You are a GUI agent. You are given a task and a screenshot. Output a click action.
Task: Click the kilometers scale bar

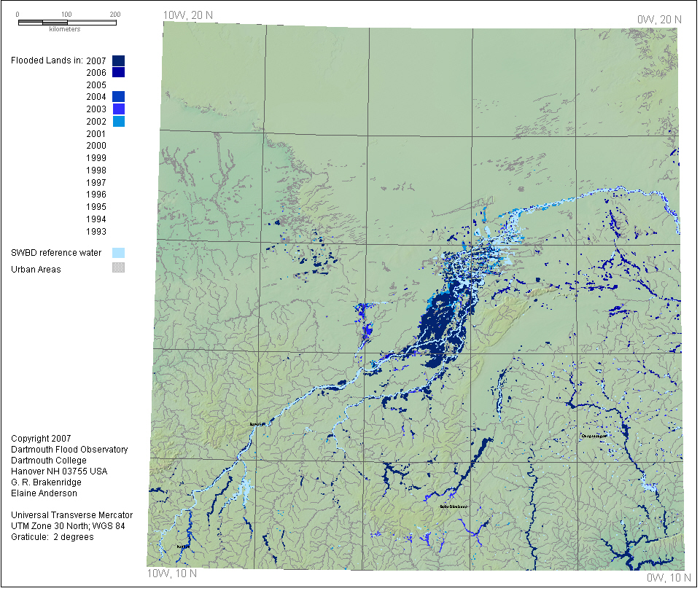coord(66,23)
